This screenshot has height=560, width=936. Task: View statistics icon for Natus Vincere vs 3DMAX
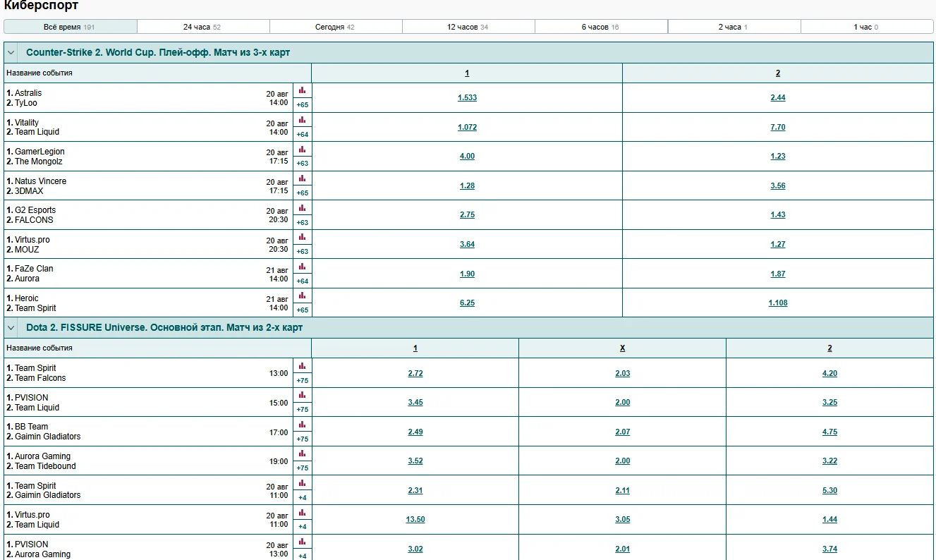(302, 178)
